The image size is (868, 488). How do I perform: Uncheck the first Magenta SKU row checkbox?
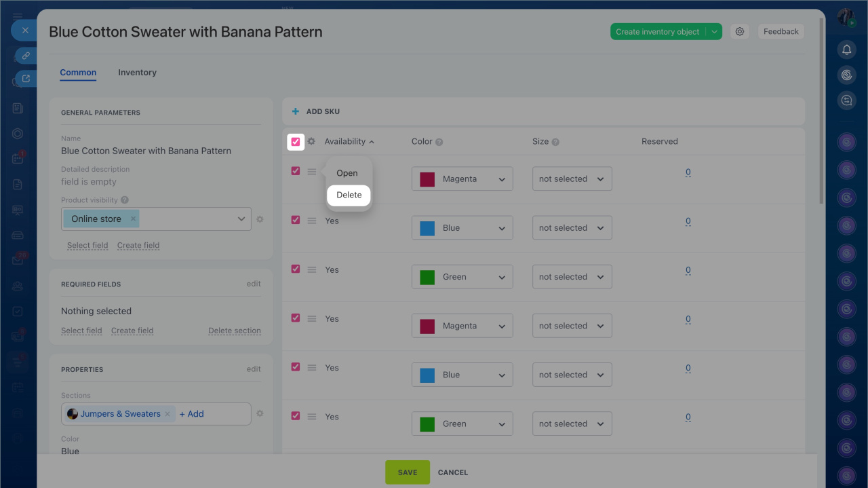click(x=296, y=171)
